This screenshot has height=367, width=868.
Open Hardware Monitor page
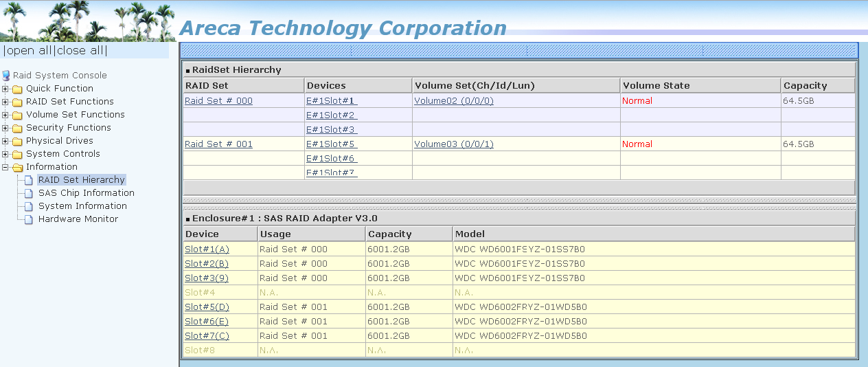pyautogui.click(x=78, y=219)
